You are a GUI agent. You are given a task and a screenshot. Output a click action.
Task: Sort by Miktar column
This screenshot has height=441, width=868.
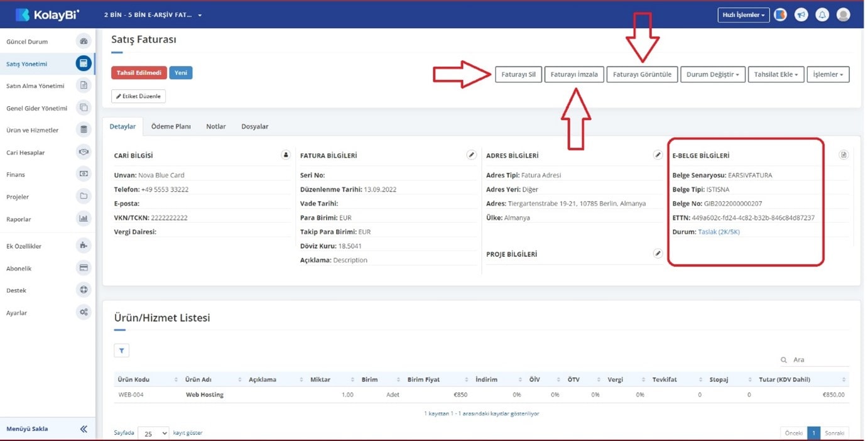[332, 379]
